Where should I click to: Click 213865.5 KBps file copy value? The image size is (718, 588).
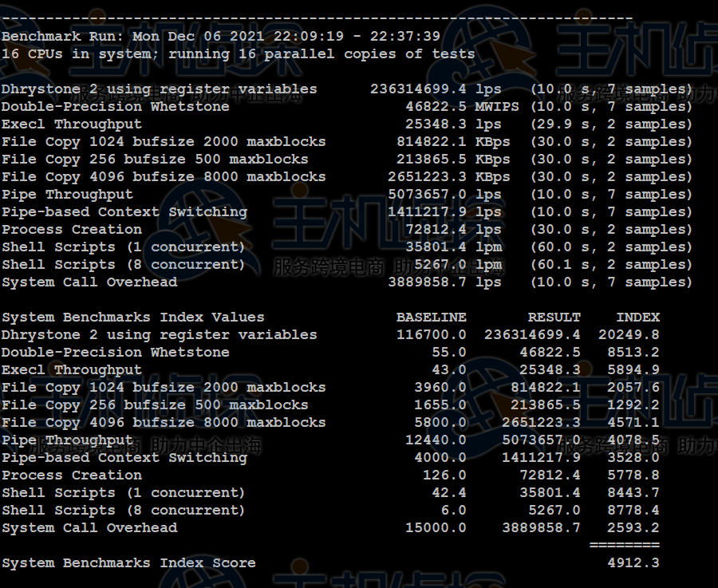pos(453,160)
